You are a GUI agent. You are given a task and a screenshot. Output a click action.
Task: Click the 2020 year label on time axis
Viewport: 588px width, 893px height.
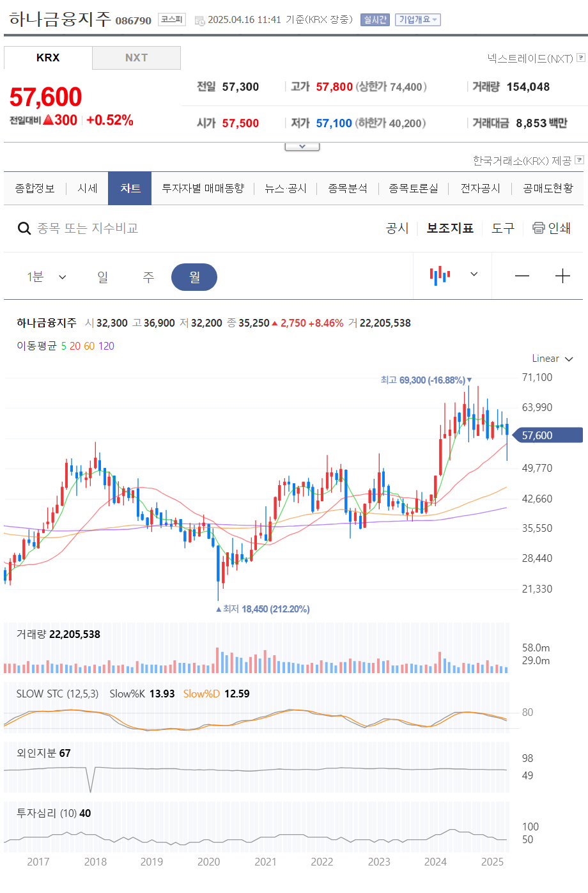coord(208,862)
